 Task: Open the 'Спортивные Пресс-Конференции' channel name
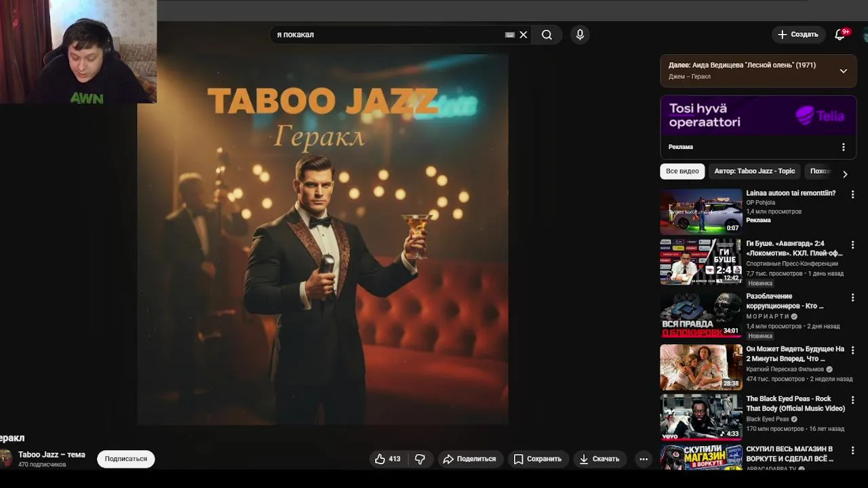[792, 264]
